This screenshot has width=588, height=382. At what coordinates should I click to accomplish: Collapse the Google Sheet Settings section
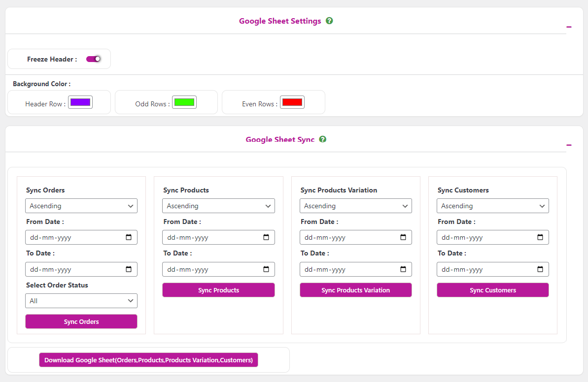pyautogui.click(x=569, y=27)
